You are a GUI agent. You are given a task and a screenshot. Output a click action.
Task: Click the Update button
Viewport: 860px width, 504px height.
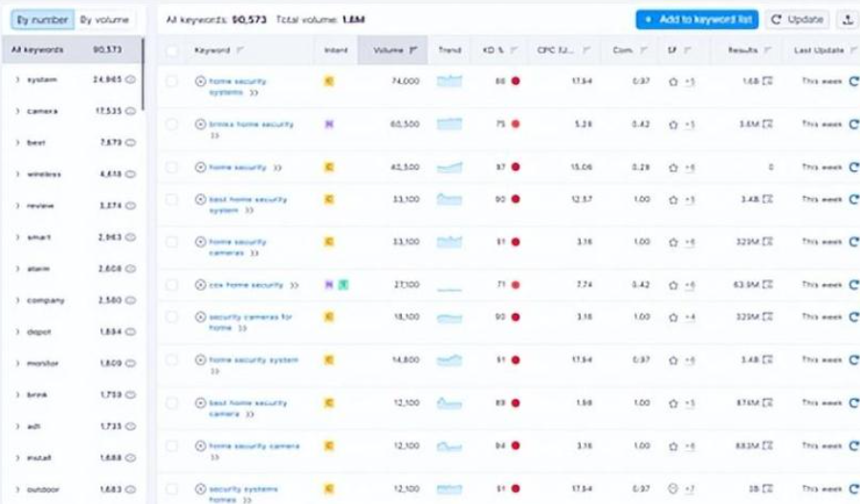[x=798, y=20]
